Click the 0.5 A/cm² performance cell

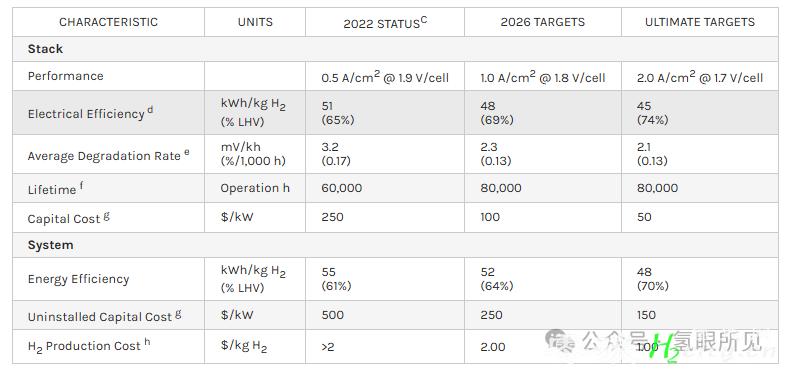click(x=384, y=76)
